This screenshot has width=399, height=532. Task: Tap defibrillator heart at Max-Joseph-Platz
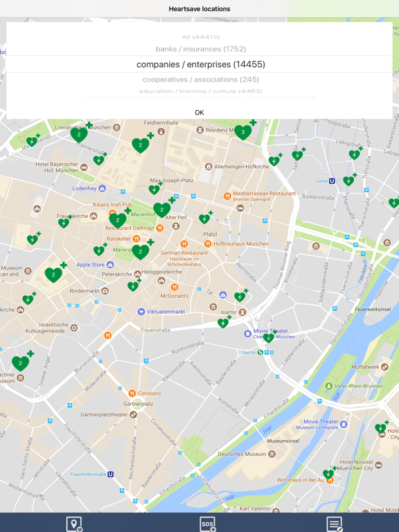(x=154, y=190)
